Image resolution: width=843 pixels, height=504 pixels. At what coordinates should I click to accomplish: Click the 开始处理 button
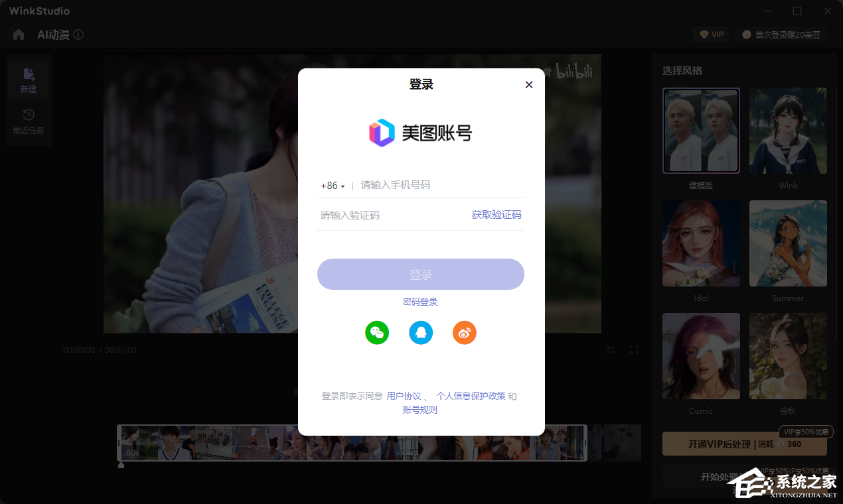pos(745,476)
